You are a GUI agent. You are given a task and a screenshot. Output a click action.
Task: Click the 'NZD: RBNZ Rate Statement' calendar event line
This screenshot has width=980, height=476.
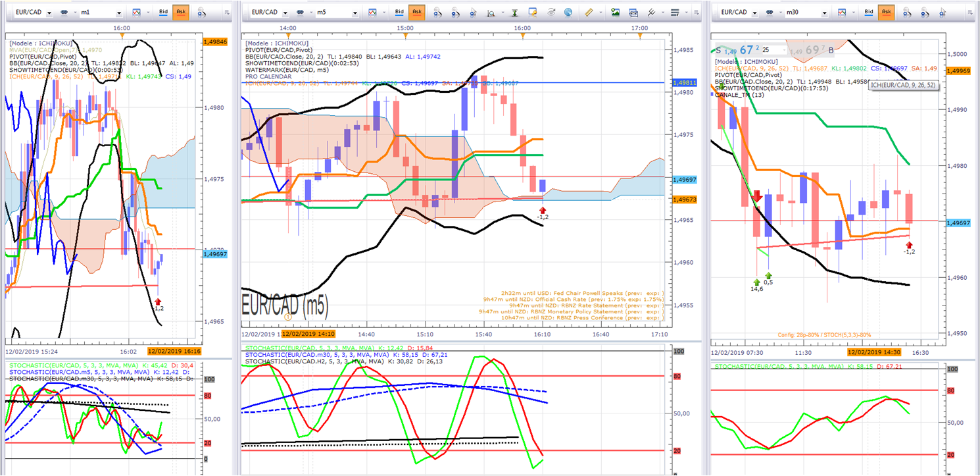(x=587, y=305)
